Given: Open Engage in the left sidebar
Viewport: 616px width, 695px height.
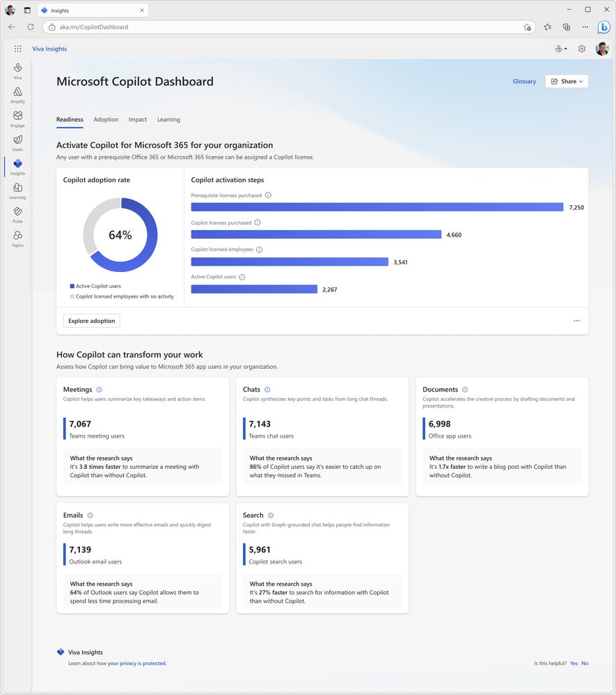Looking at the screenshot, I should [17, 119].
